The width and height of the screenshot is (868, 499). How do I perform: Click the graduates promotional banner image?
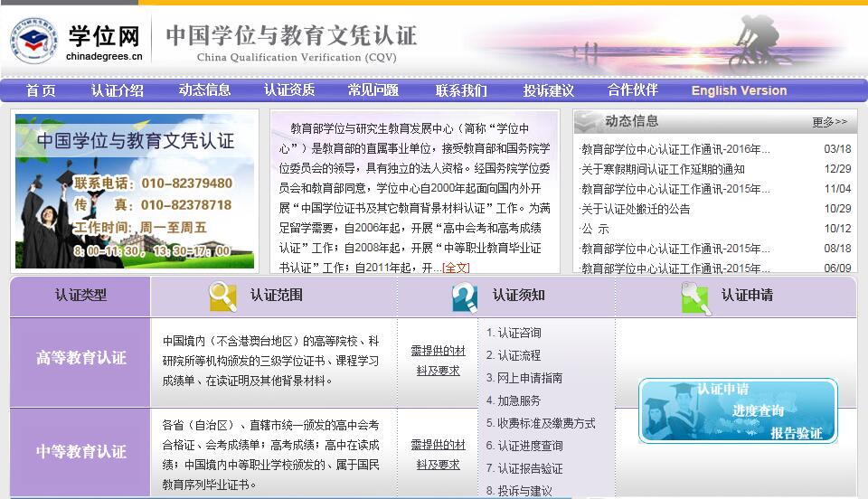tap(135, 192)
